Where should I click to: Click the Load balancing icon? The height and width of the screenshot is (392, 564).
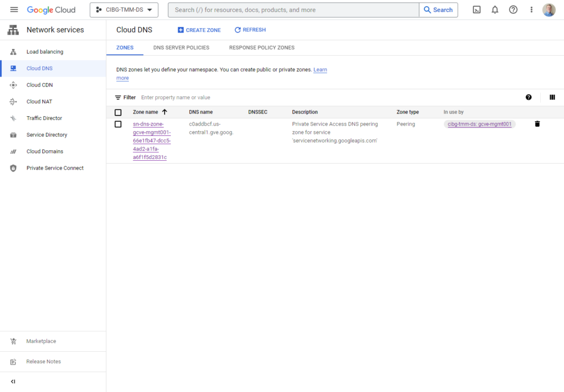pyautogui.click(x=13, y=52)
